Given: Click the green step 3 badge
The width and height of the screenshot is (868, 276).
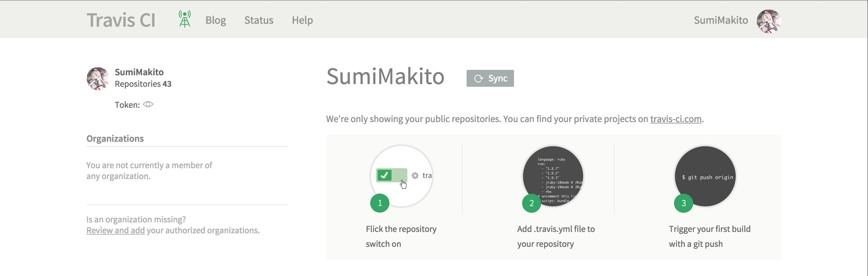Looking at the screenshot, I should pyautogui.click(x=684, y=203).
